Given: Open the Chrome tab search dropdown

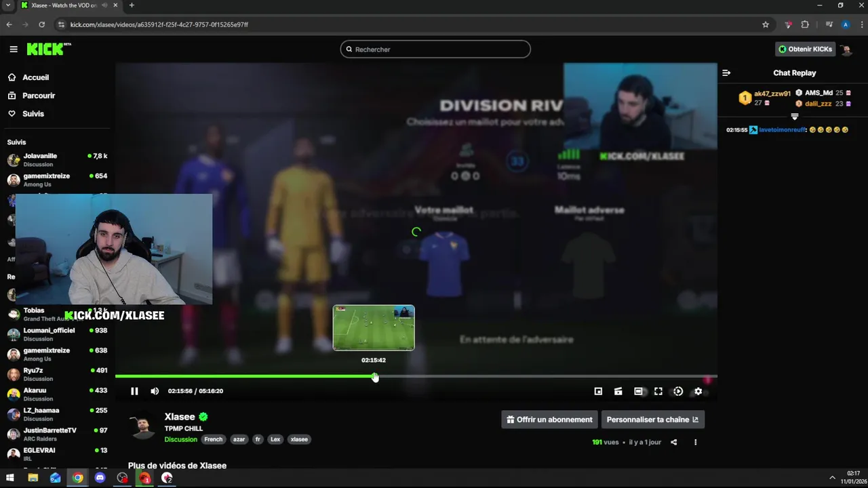Looking at the screenshot, I should pos(7,5).
